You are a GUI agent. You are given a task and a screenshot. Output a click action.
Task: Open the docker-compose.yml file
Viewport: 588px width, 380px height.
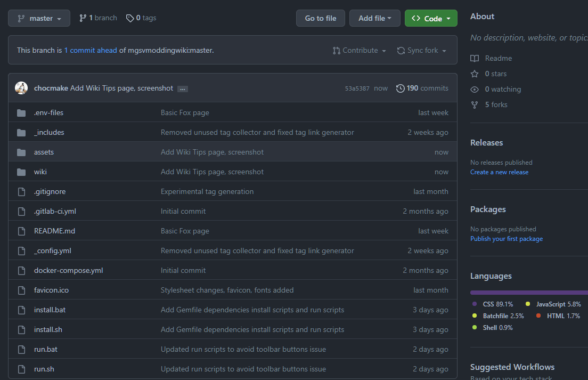69,270
